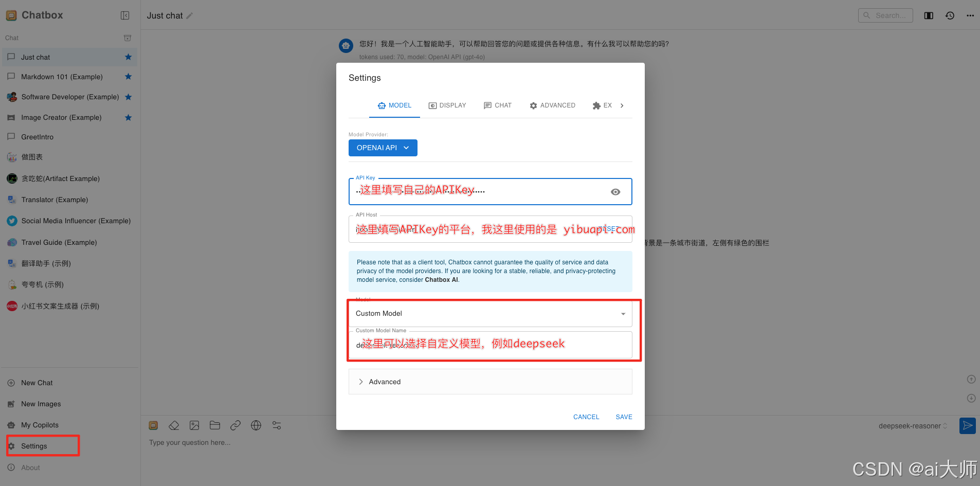
Task: Open My Copilots from sidebar
Action: tap(70, 425)
